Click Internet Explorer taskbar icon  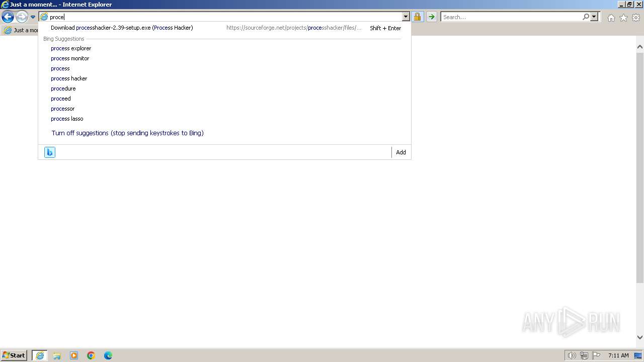pyautogui.click(x=40, y=355)
